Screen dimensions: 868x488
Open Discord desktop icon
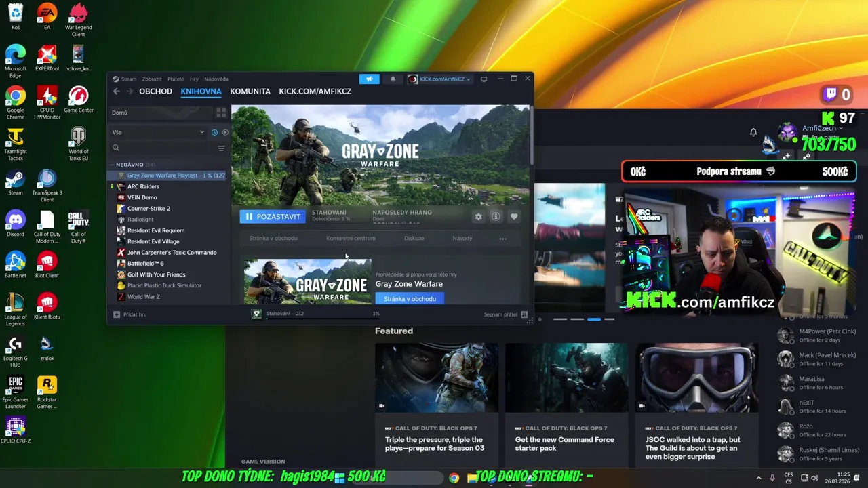(x=15, y=224)
